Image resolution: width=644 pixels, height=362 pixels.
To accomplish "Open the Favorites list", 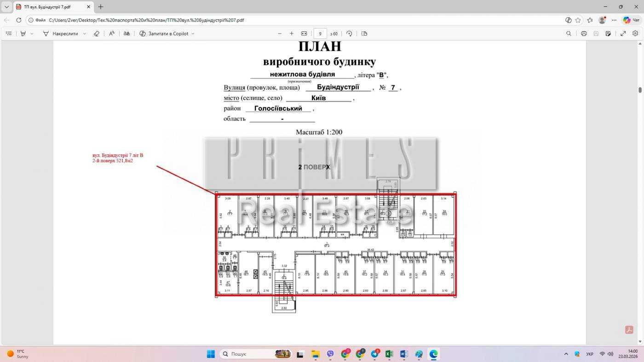I will [590, 20].
